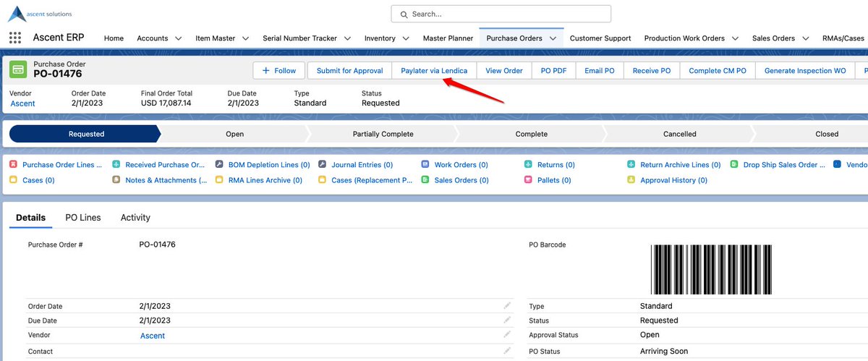The height and width of the screenshot is (361, 868).
Task: Click the green Purchase Order record icon
Action: [18, 69]
